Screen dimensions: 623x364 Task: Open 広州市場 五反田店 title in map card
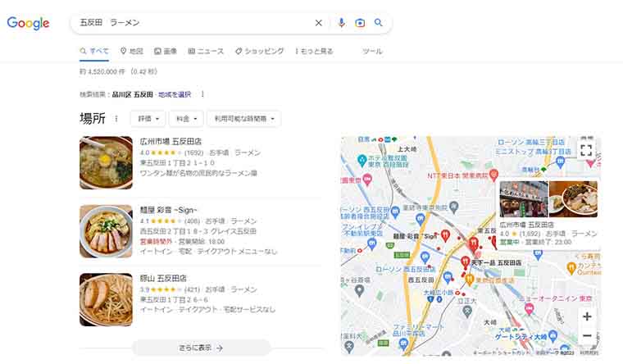526,225
